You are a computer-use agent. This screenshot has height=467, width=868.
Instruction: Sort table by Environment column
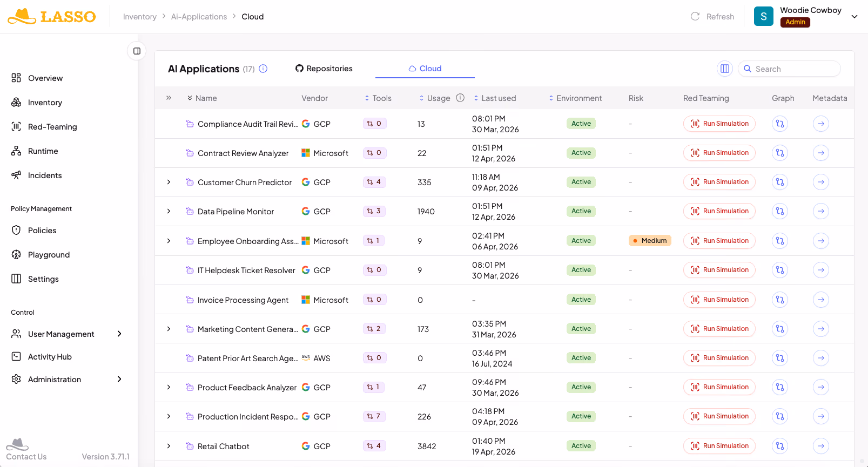575,98
